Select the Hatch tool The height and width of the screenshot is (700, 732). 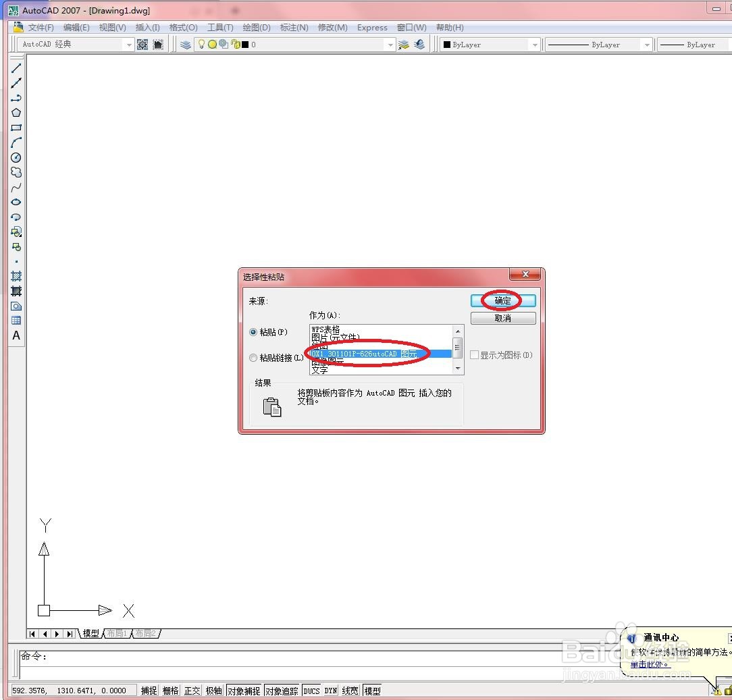point(16,276)
